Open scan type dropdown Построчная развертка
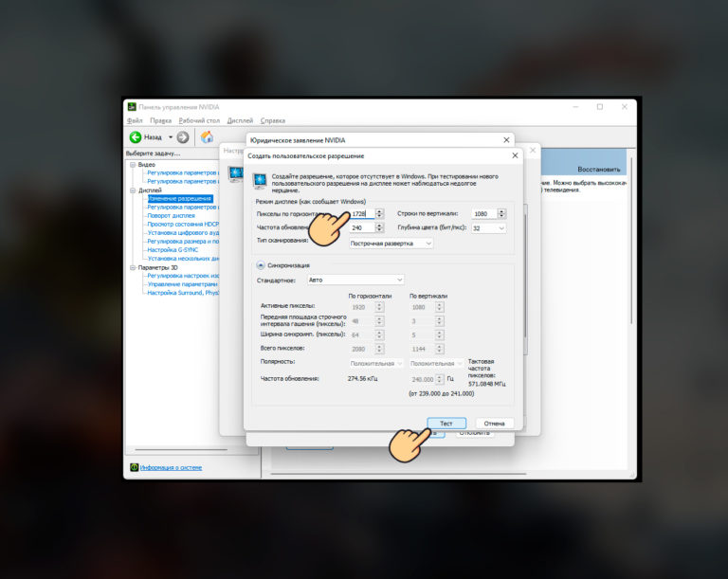728x579 pixels. (x=391, y=244)
